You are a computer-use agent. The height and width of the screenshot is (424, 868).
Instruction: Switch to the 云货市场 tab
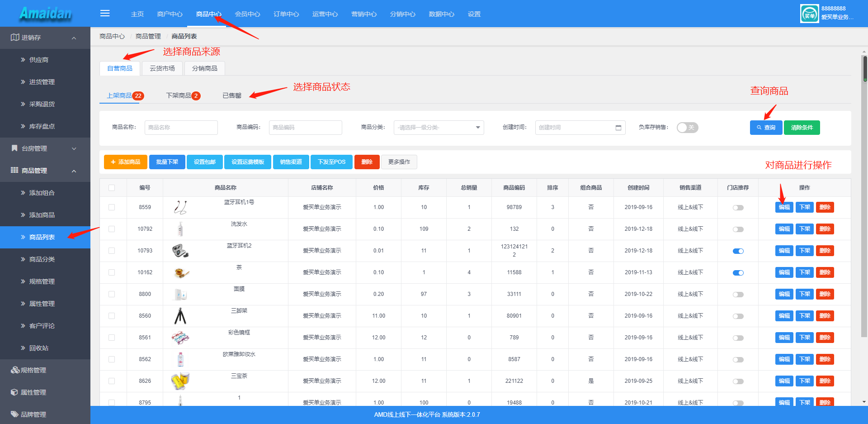tap(162, 68)
